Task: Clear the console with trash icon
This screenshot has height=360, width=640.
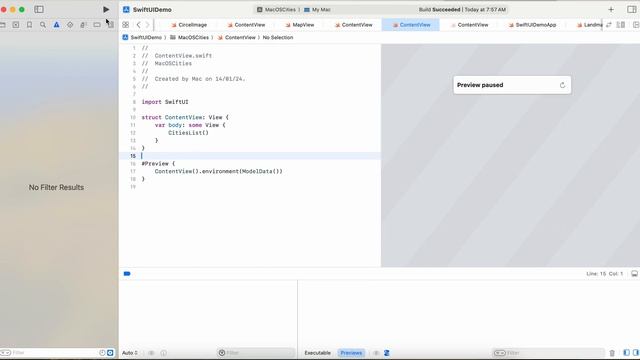Action: click(612, 353)
